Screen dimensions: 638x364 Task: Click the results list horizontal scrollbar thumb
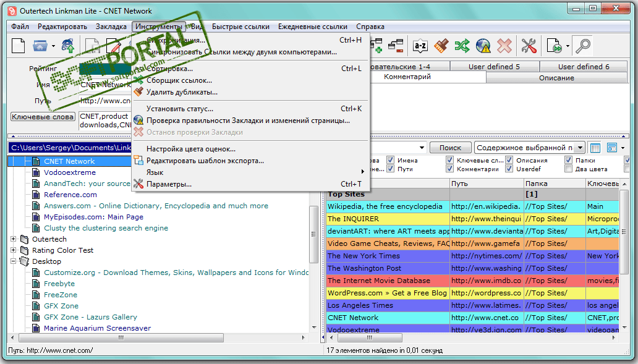[370, 337]
